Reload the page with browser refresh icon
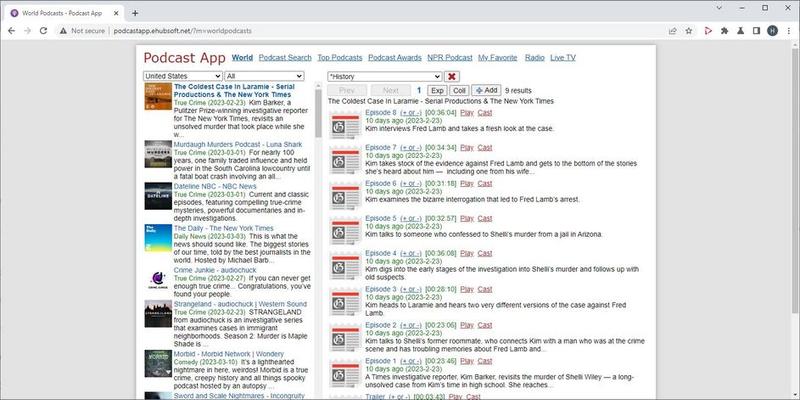The width and height of the screenshot is (800, 400). 43,31
